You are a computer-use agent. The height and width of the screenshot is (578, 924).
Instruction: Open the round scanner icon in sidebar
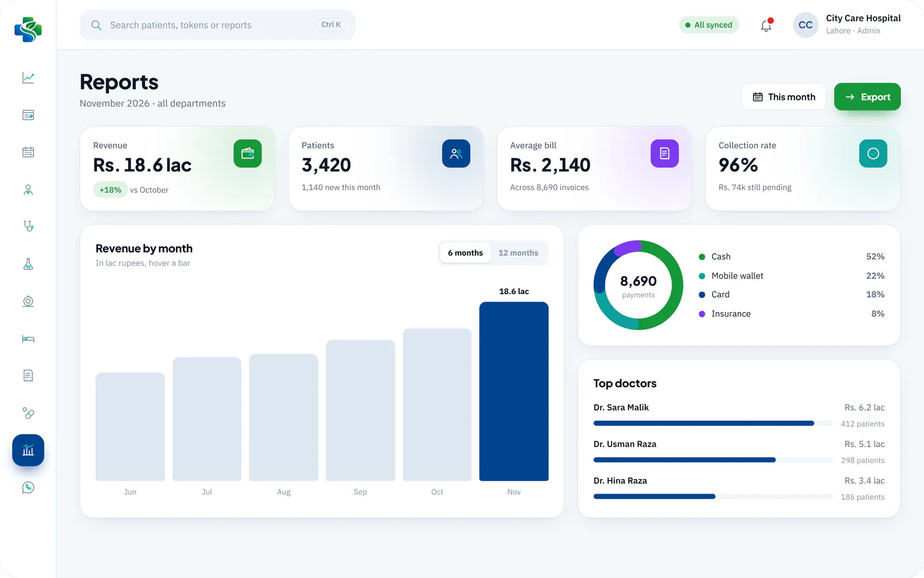coord(28,301)
